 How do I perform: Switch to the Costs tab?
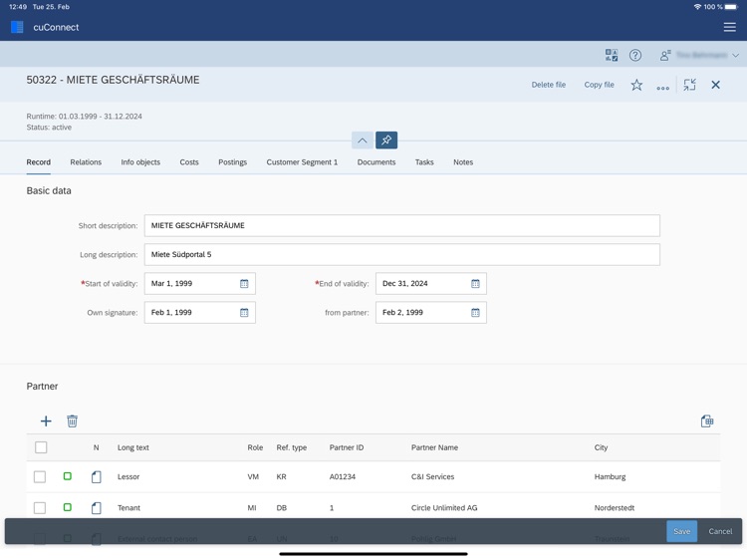tap(189, 162)
